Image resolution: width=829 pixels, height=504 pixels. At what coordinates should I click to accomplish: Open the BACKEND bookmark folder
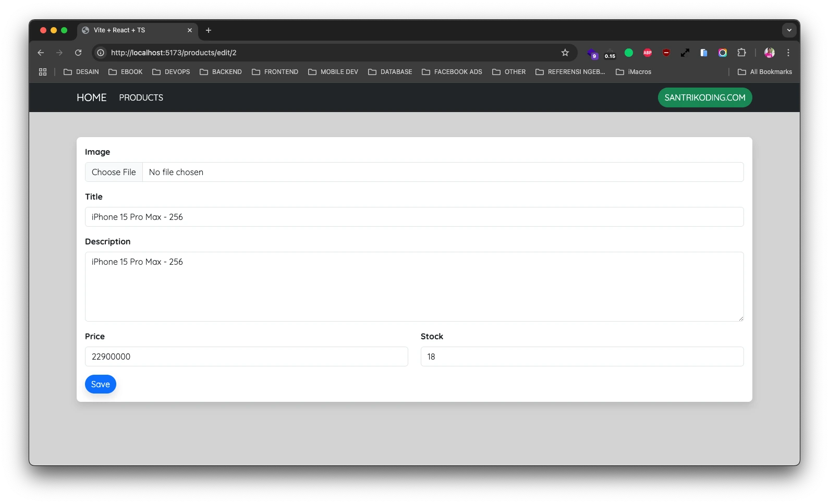pos(221,72)
